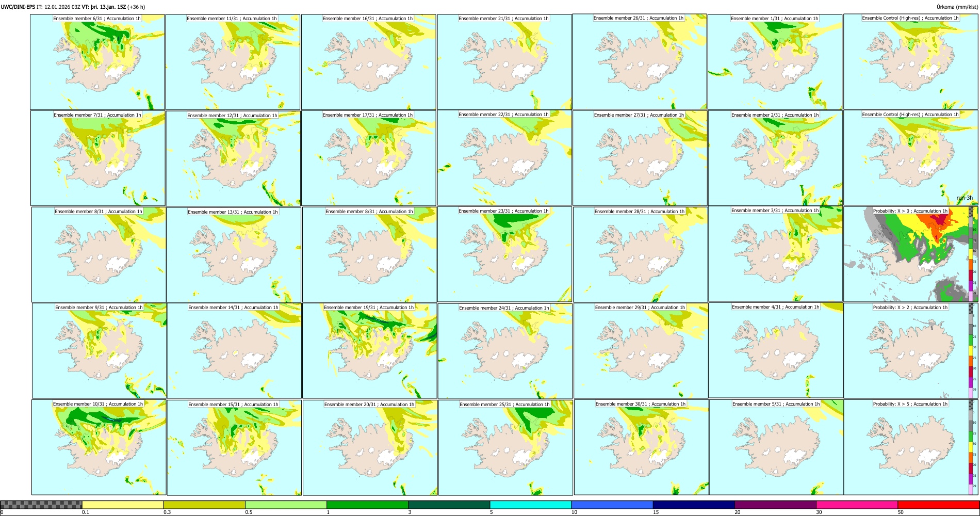This screenshot has height=516, width=980.
Task: Open the Ensemble member 19/31 map
Action: tap(370, 350)
